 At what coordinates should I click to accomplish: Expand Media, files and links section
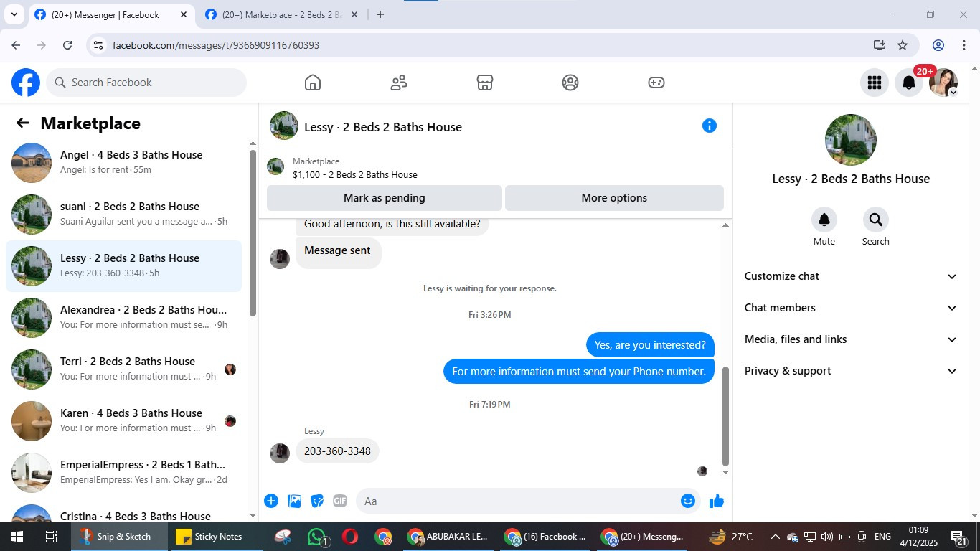click(x=851, y=339)
